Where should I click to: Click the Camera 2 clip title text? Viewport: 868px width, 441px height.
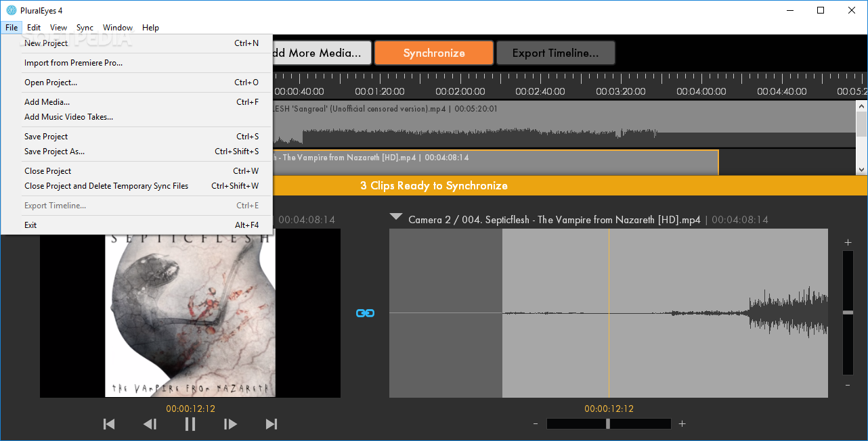point(555,220)
